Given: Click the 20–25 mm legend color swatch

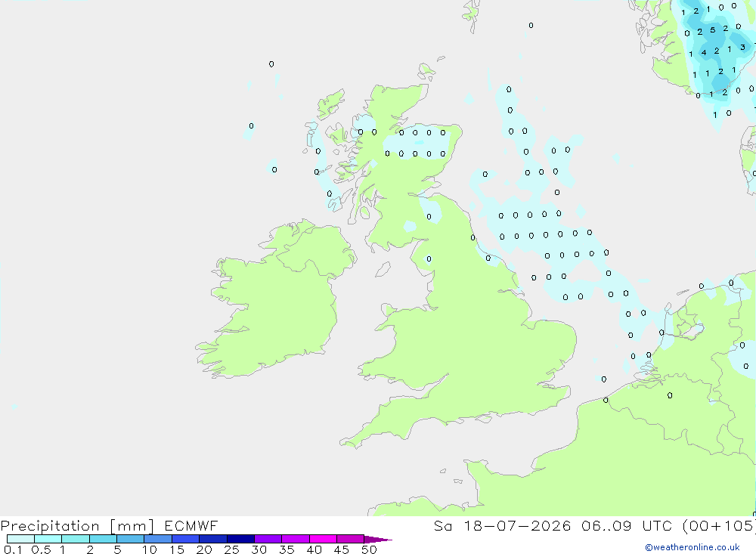Looking at the screenshot, I should (213, 539).
